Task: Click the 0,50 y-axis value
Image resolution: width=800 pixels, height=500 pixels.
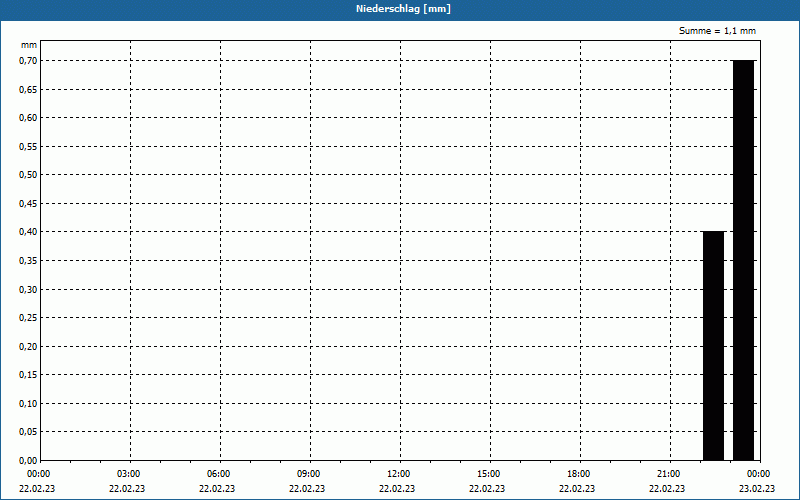Action: [28, 175]
